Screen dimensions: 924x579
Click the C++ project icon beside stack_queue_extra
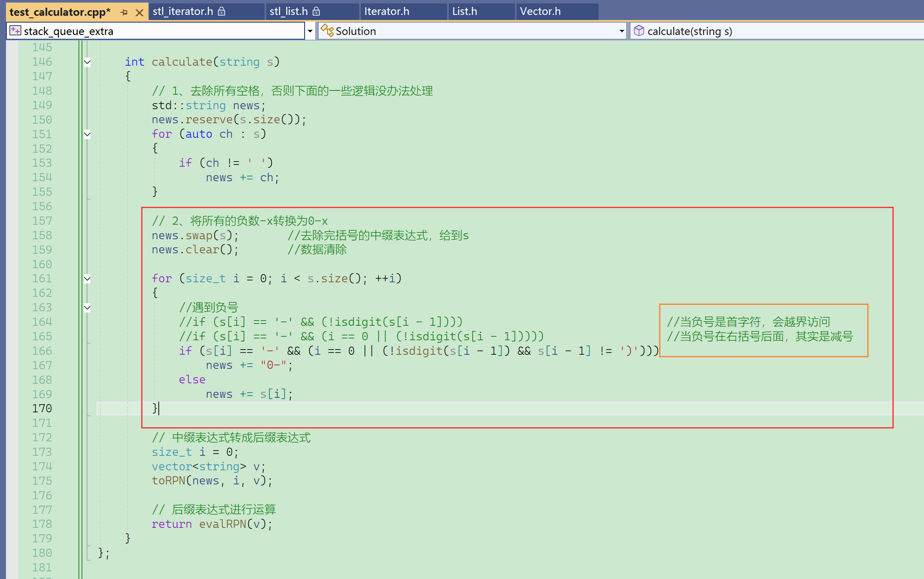(15, 31)
